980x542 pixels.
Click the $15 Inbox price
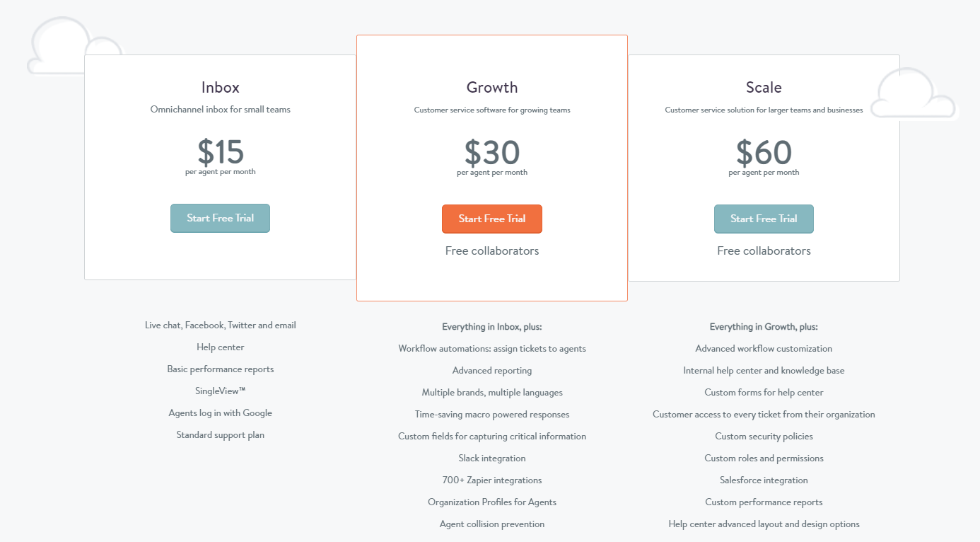[x=221, y=151]
